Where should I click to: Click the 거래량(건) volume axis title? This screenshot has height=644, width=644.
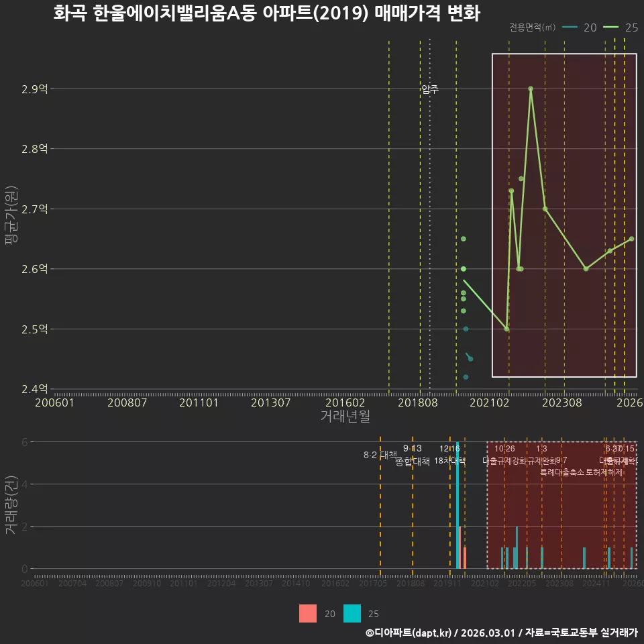pos(11,504)
